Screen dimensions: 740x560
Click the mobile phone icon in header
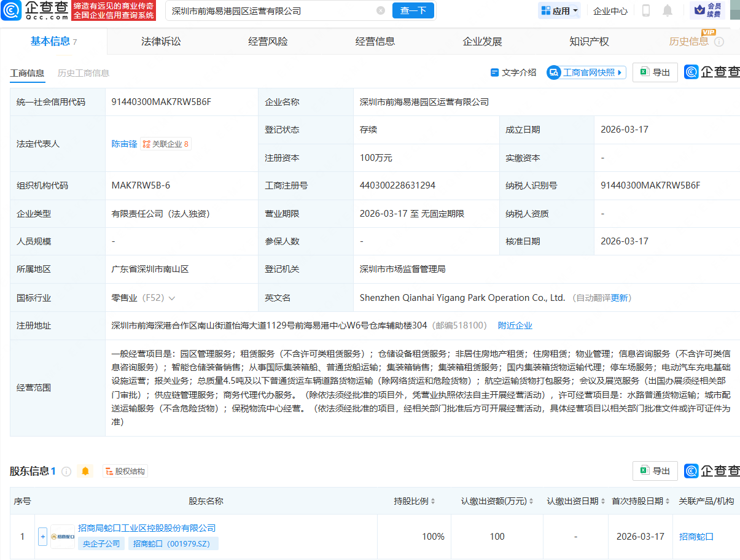click(646, 10)
